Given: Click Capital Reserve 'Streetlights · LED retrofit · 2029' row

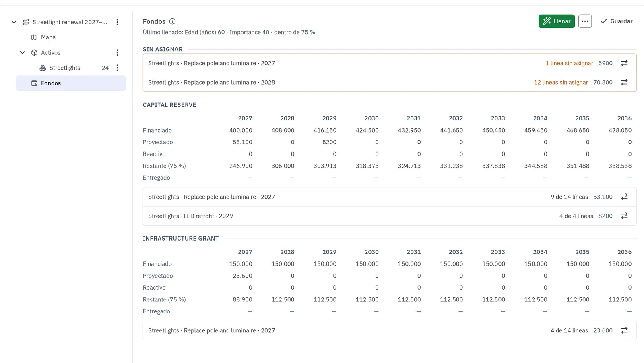Looking at the screenshot, I should coord(390,216).
